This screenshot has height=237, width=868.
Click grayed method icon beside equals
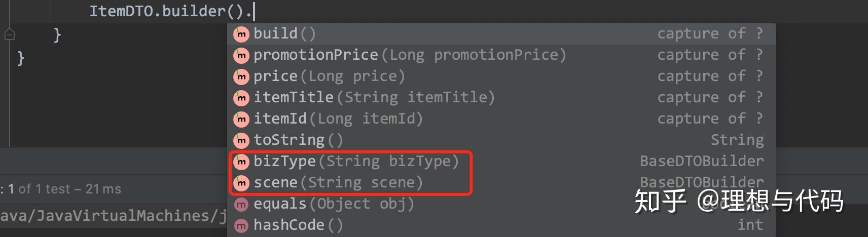(241, 204)
